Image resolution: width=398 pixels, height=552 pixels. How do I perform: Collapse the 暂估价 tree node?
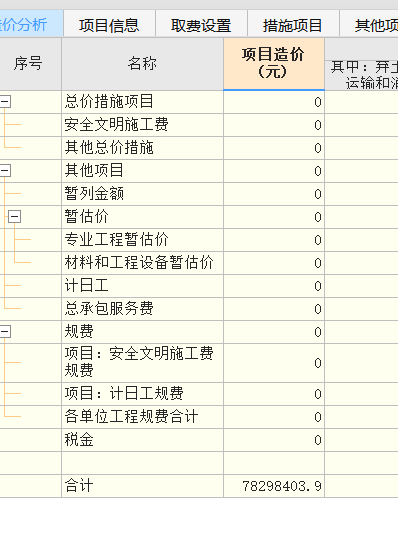[15, 217]
